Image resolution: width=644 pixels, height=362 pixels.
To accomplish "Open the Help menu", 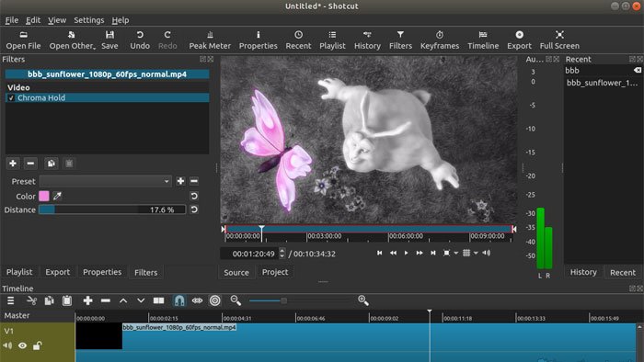I will 121,19.
